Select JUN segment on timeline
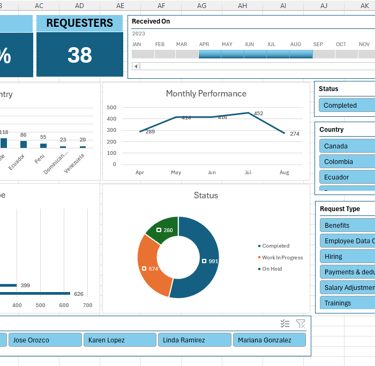 [255, 54]
